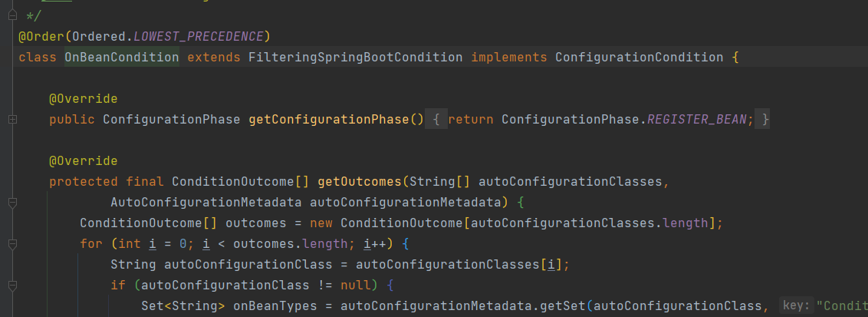Click the OnBeanCondition class name
The image size is (868, 317).
coord(121,58)
